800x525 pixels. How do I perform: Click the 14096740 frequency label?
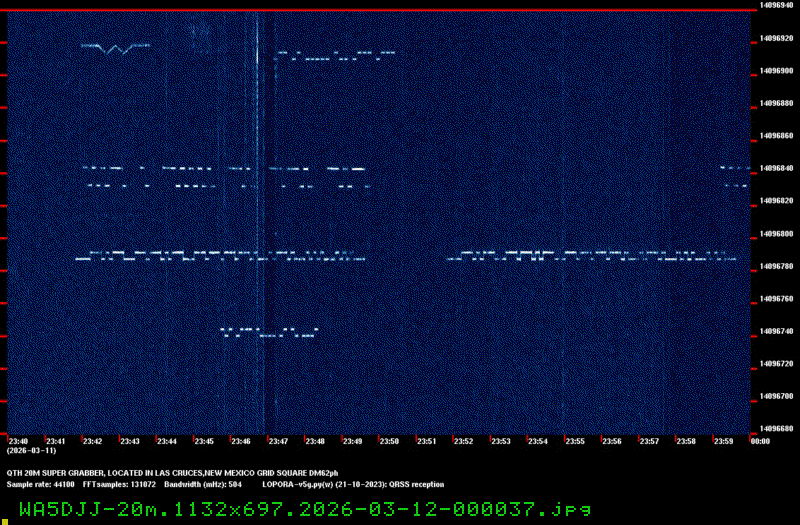coord(777,331)
